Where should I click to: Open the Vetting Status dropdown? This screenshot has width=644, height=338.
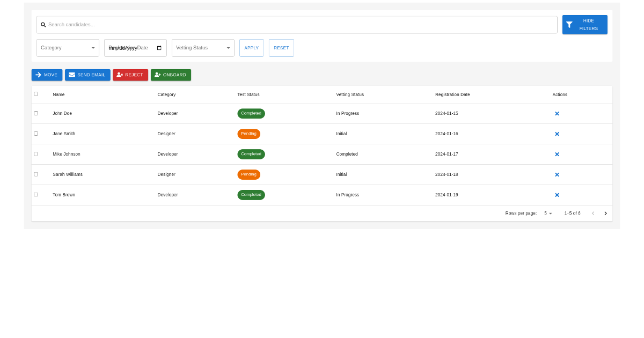pyautogui.click(x=203, y=48)
